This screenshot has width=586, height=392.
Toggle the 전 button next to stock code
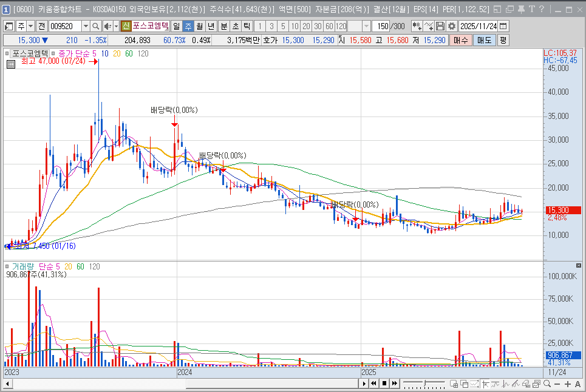pyautogui.click(x=41, y=26)
